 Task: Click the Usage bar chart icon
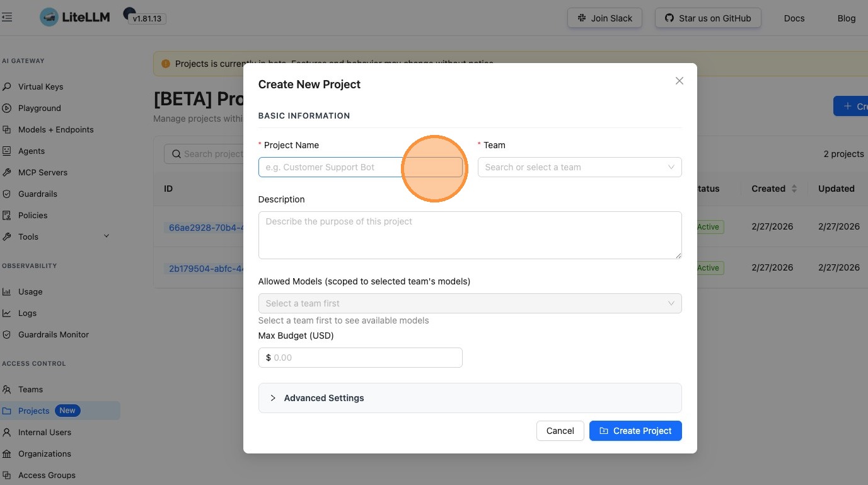click(7, 291)
